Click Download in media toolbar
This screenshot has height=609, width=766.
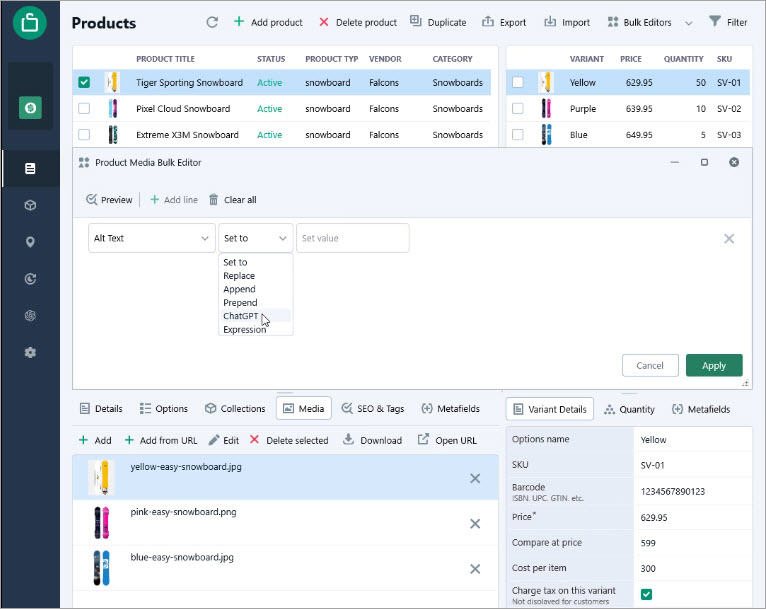pyautogui.click(x=372, y=440)
